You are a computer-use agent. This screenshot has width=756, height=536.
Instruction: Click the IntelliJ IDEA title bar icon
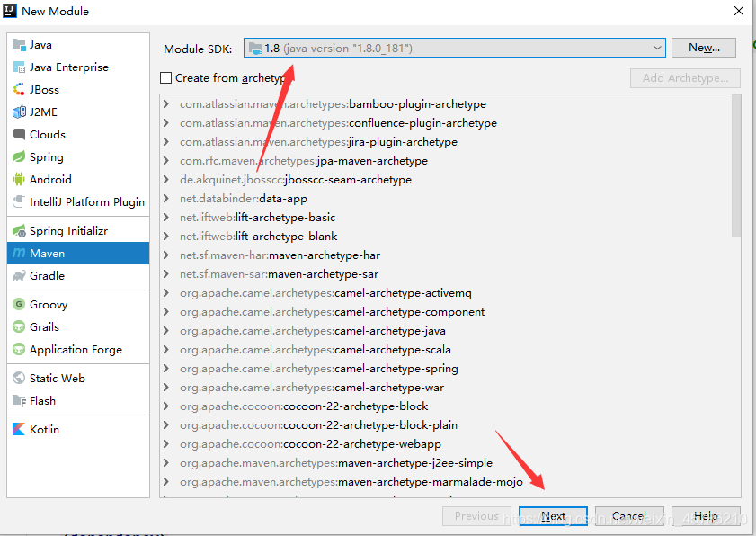coord(10,11)
